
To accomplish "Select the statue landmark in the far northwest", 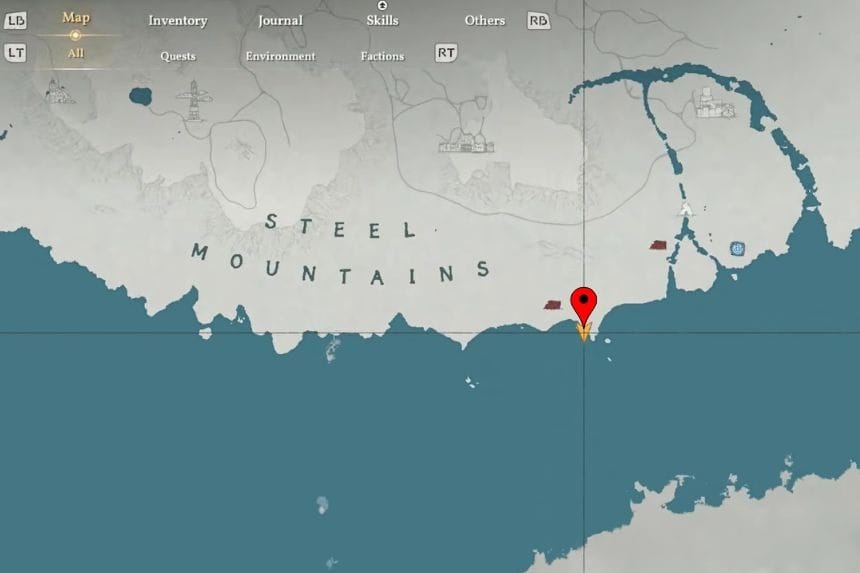I will tap(59, 92).
